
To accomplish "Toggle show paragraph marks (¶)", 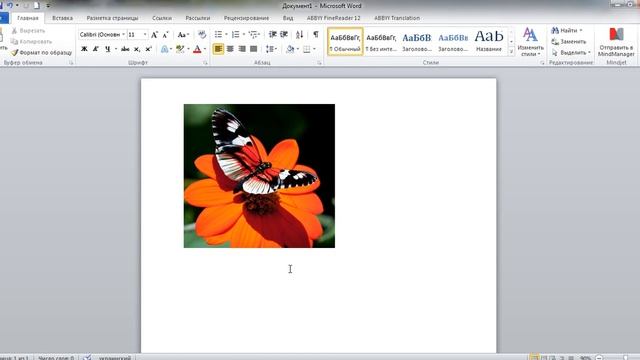I will point(316,35).
